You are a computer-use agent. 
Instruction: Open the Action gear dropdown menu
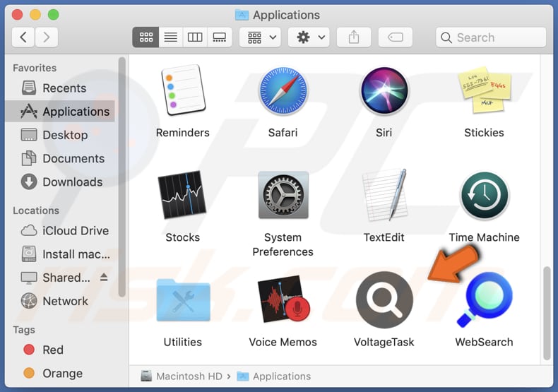click(309, 37)
